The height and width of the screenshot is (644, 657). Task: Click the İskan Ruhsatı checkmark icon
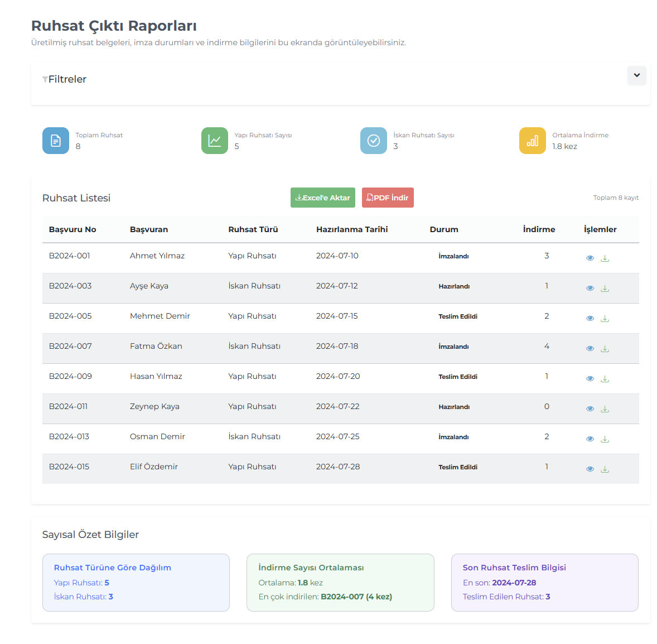(374, 141)
